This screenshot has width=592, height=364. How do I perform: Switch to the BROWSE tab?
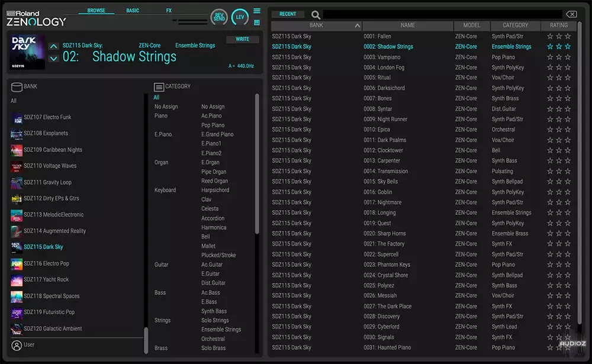pos(96,11)
